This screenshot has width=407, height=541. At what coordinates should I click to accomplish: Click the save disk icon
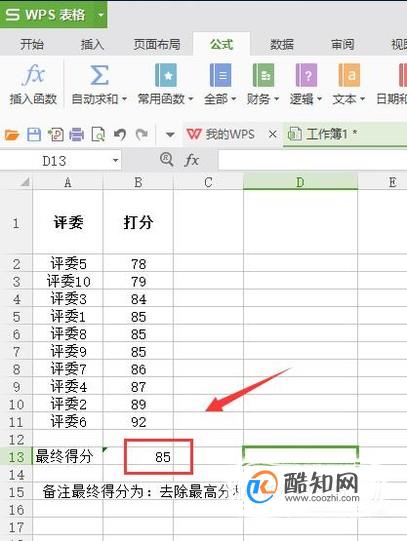[34, 134]
